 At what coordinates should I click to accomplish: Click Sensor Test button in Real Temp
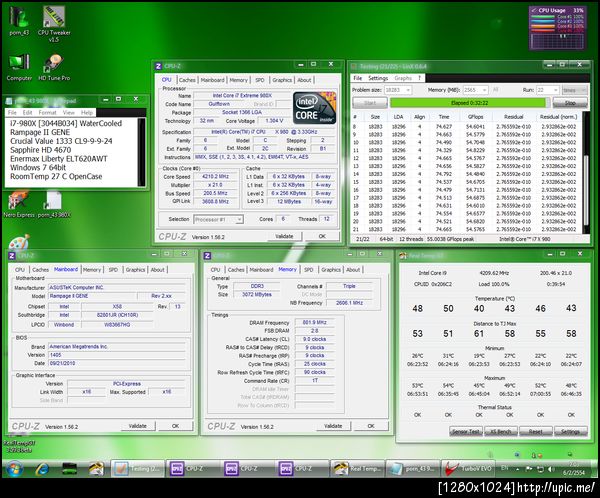[465, 431]
